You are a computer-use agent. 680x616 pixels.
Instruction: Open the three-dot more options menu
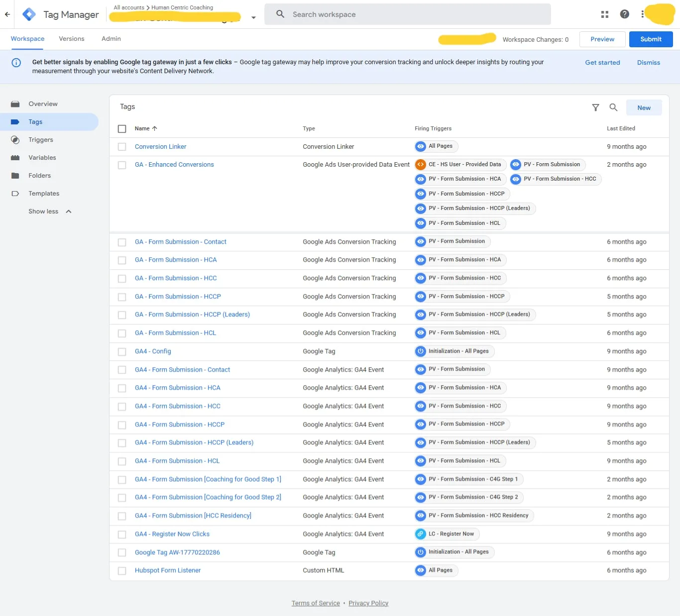click(643, 14)
